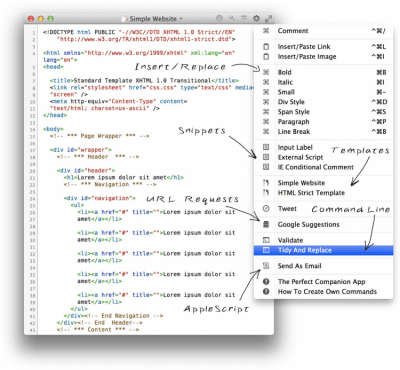Click the list lines icon in titlebar

coord(244,18)
